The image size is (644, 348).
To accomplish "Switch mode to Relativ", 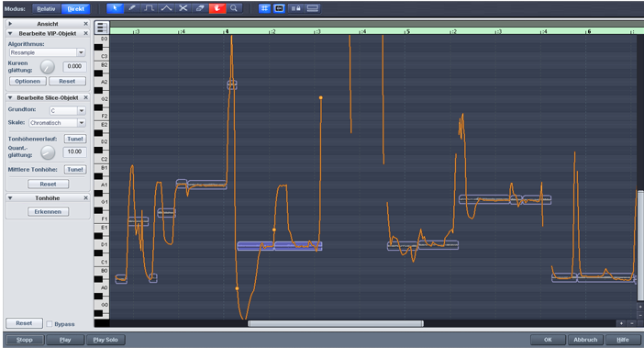I will point(46,8).
